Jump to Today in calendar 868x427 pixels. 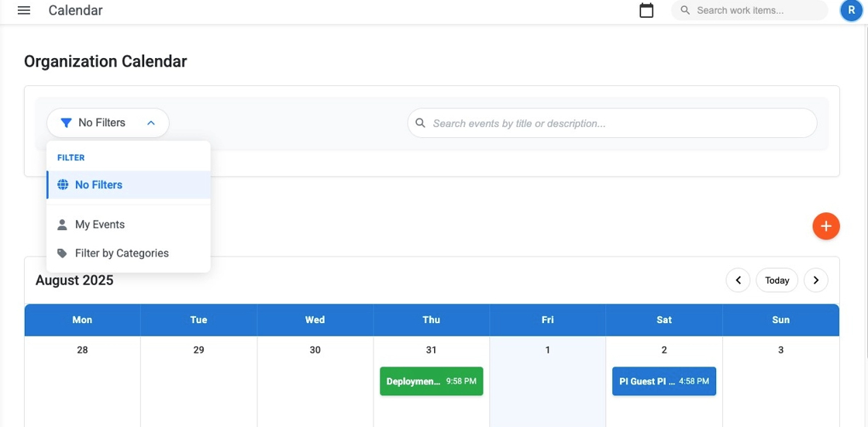click(x=777, y=281)
